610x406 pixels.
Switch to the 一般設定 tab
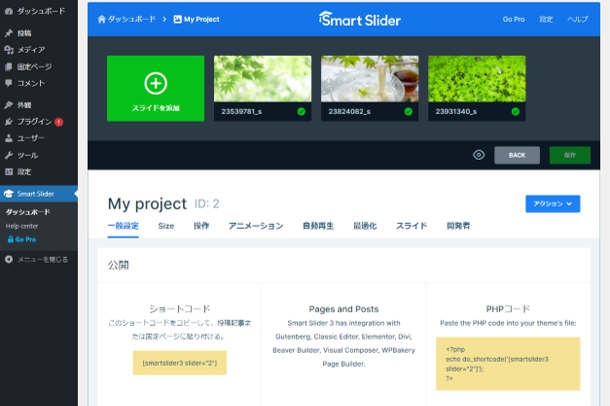[123, 226]
